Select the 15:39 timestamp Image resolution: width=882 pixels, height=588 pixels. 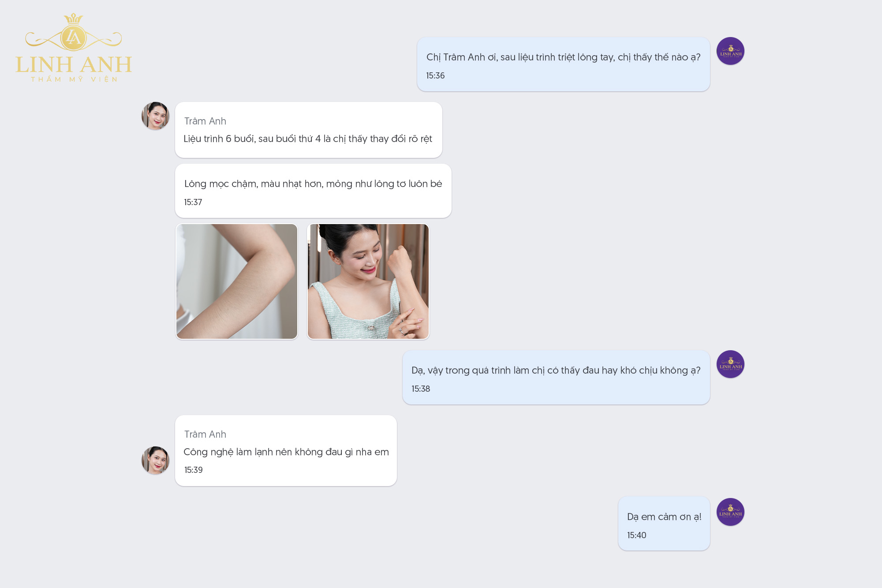194,470
